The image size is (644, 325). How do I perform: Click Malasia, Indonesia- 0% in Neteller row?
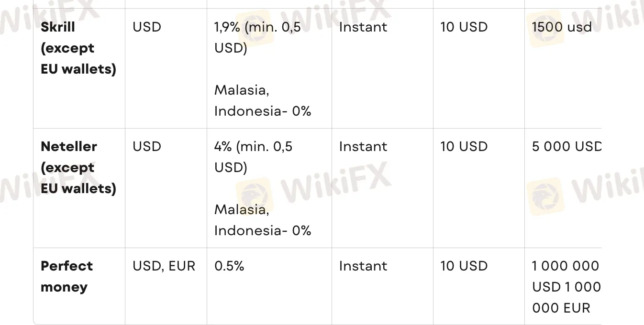[x=263, y=220]
